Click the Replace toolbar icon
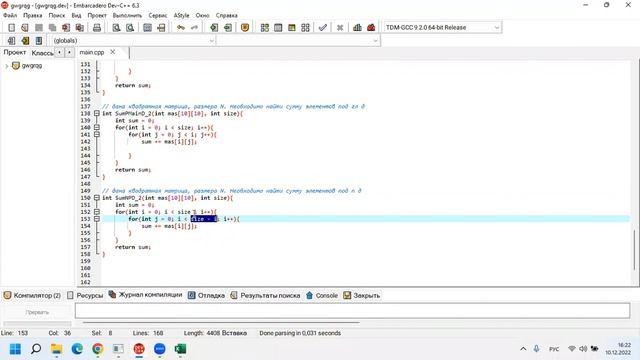This screenshot has width=640, height=360. tap(130, 28)
